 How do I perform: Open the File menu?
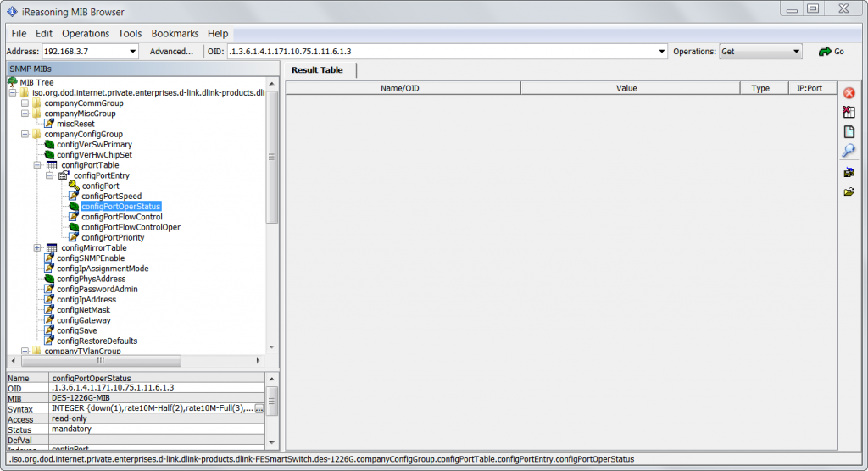pyautogui.click(x=19, y=34)
